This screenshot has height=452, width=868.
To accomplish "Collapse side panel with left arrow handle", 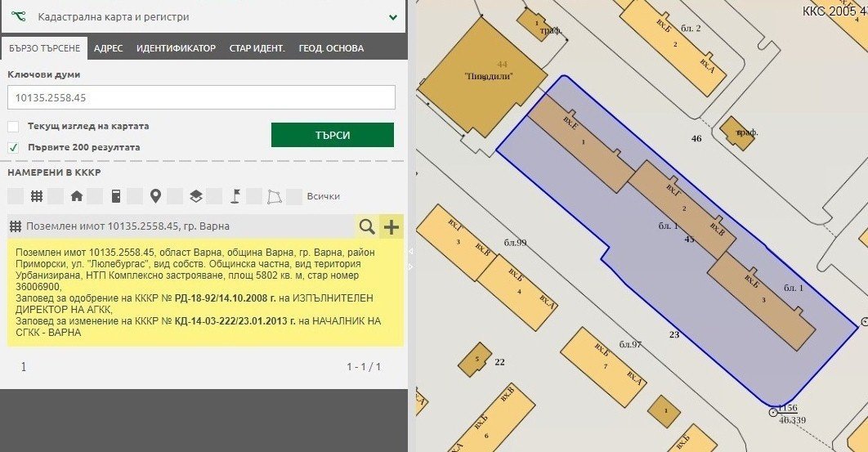I will click(x=411, y=251).
